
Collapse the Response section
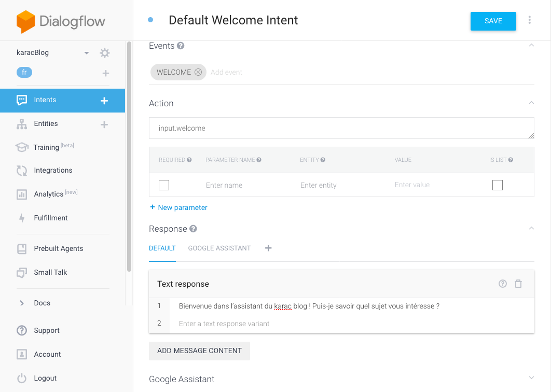tap(531, 228)
